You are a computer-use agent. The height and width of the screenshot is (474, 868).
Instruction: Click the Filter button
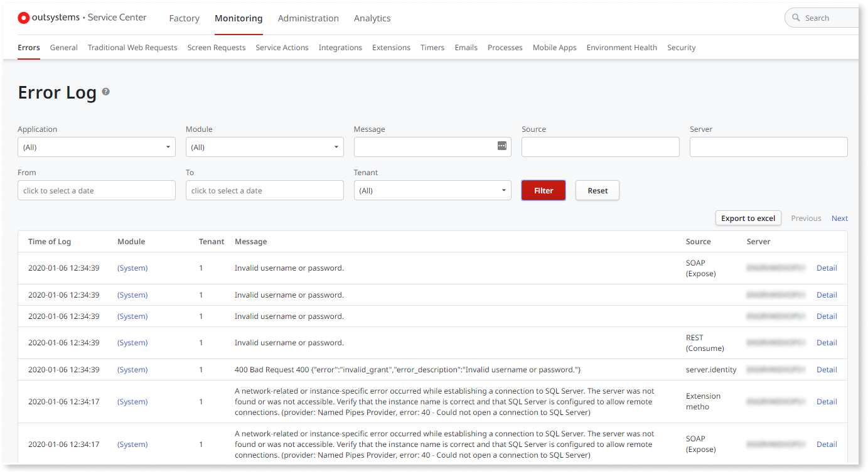(543, 190)
